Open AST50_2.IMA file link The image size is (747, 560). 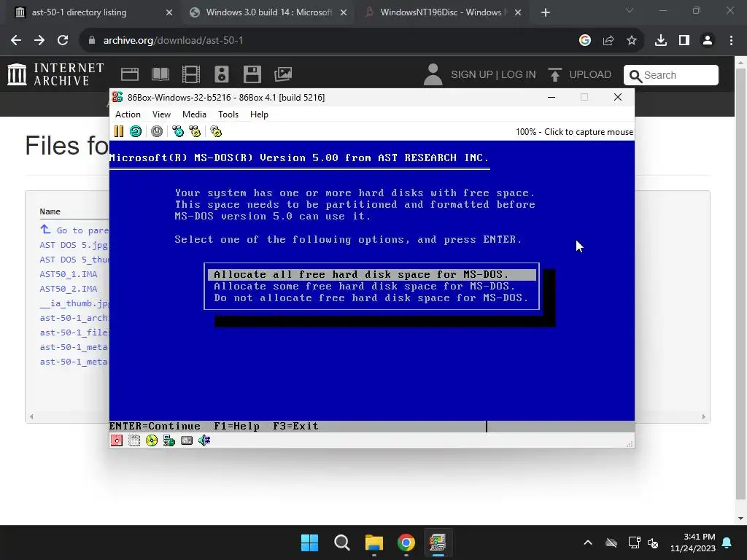(68, 289)
